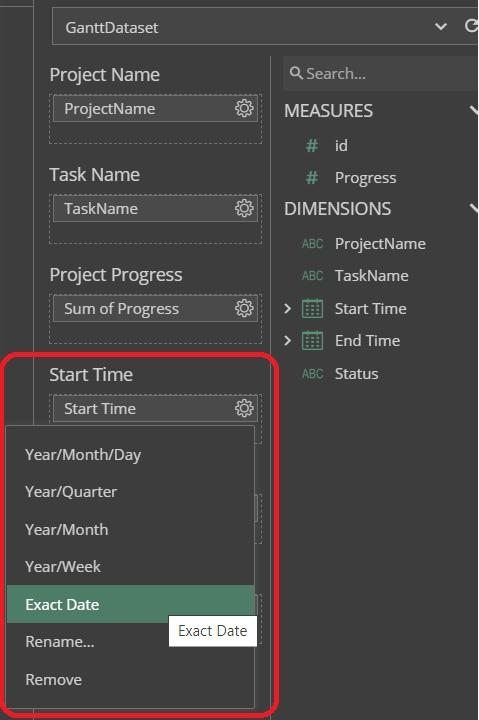Open gear options for Sum of Progress

244,308
